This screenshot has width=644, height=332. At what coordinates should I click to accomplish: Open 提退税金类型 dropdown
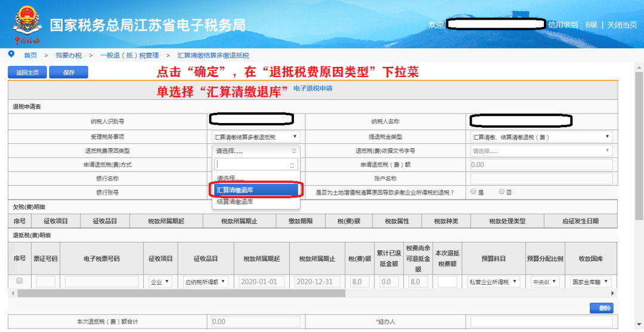coord(541,137)
